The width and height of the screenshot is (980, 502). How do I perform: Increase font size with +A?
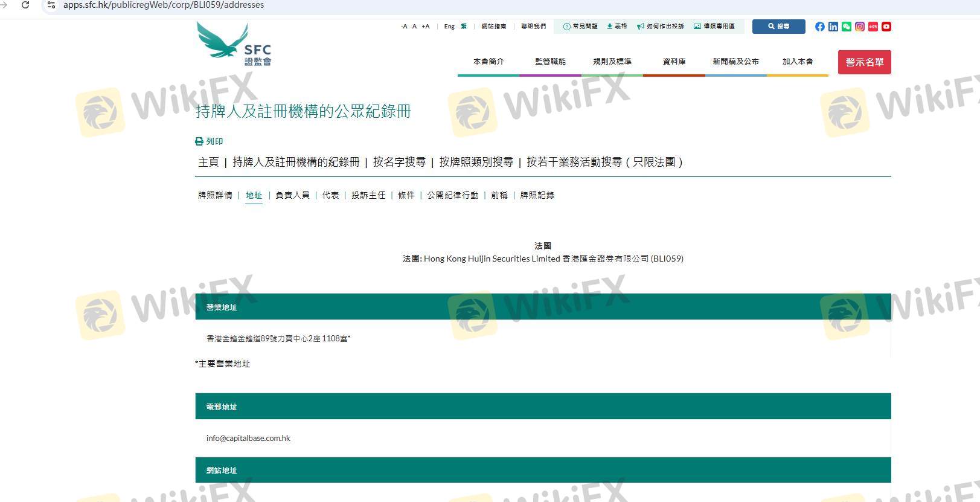point(426,27)
